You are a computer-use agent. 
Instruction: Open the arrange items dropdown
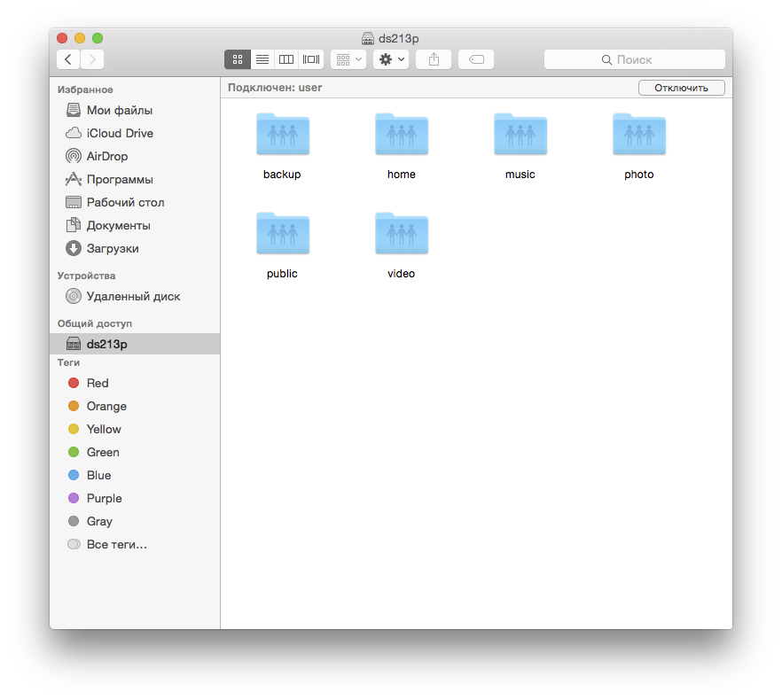[348, 59]
